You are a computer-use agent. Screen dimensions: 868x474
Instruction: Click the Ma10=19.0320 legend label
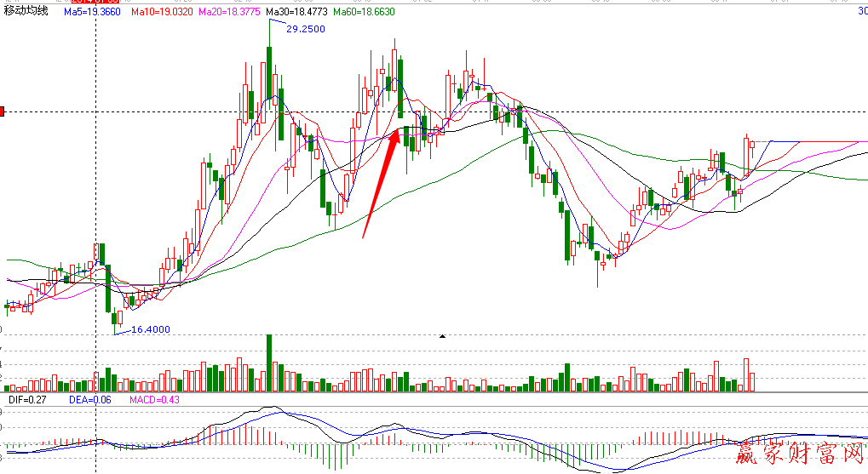pos(162,12)
